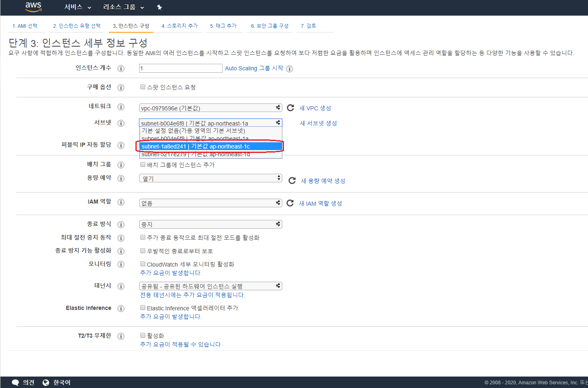Screen dimensions: 588x388
Task: Refresh the VPC network list
Action: (291, 108)
